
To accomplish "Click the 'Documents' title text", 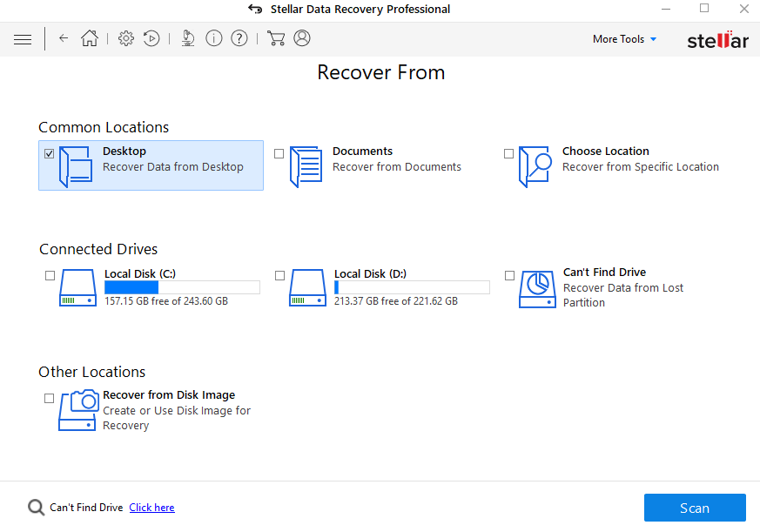I will [x=362, y=152].
